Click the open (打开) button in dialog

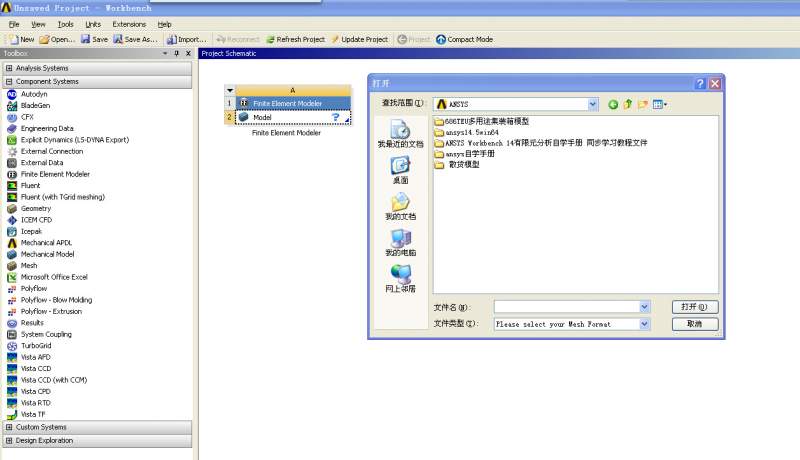coord(695,306)
